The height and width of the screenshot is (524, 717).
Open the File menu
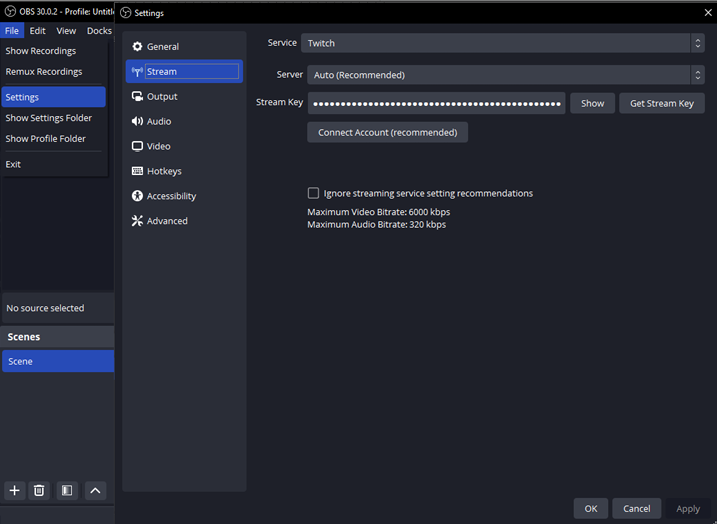12,31
